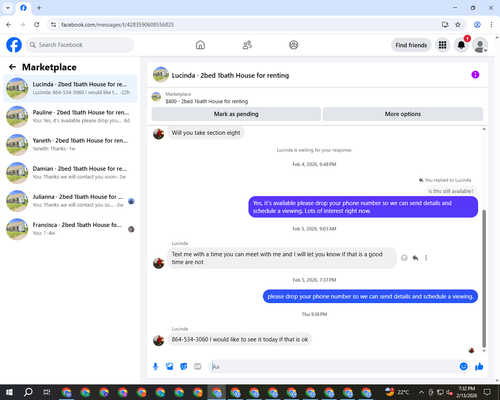Open browser tab search dropdown

(8, 8)
